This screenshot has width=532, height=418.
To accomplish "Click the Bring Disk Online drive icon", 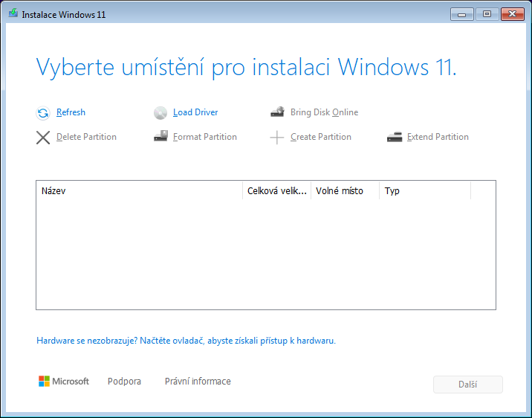I will [277, 112].
